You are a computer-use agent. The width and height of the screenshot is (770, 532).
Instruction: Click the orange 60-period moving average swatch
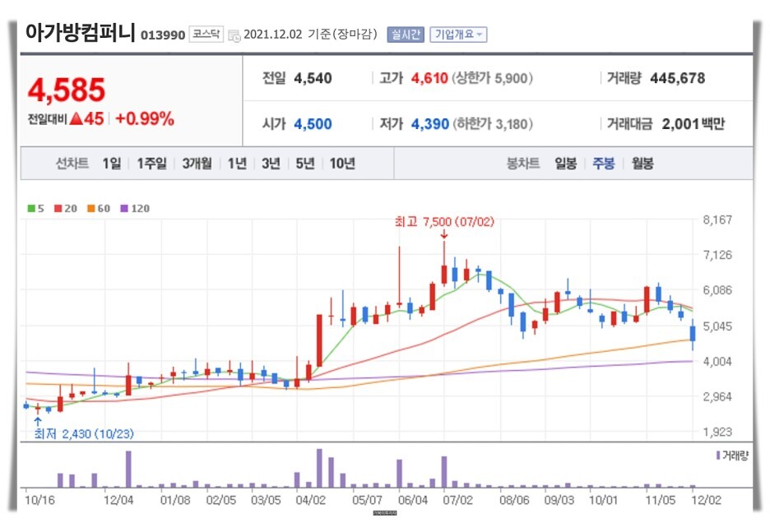(x=90, y=209)
